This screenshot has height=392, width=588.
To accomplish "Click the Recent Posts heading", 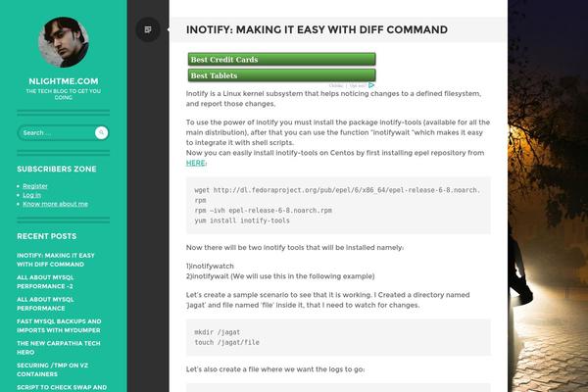I will [x=46, y=236].
